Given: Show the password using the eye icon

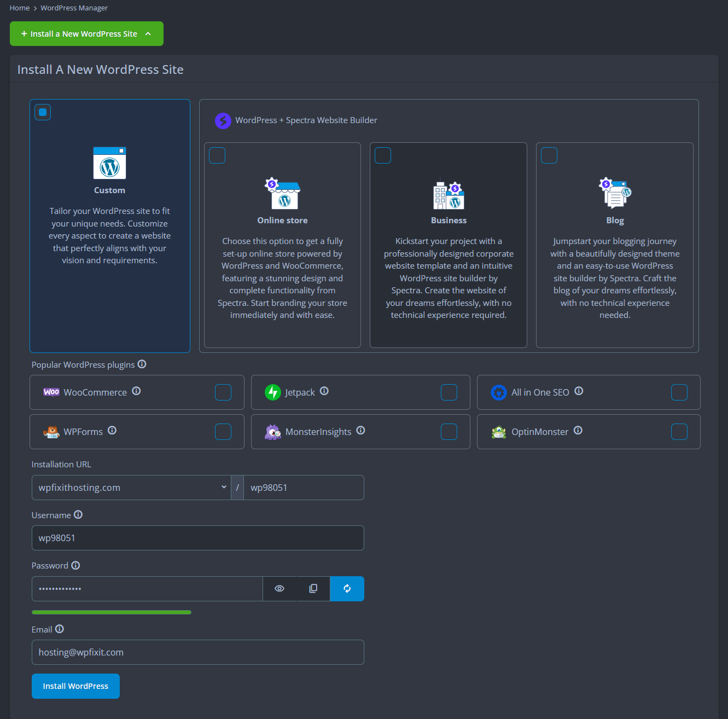Looking at the screenshot, I should click(279, 589).
